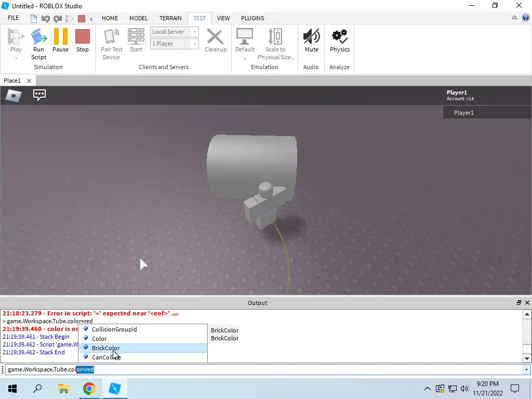Open Help with the question mark icon

(526, 18)
